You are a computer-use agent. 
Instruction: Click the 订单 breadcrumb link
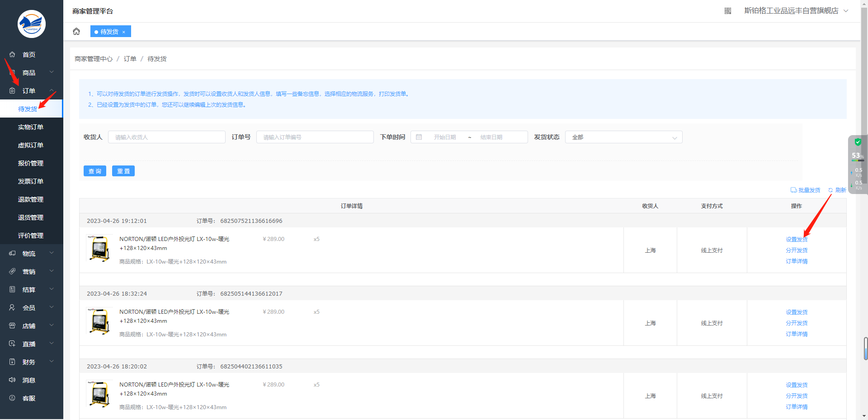pos(130,59)
